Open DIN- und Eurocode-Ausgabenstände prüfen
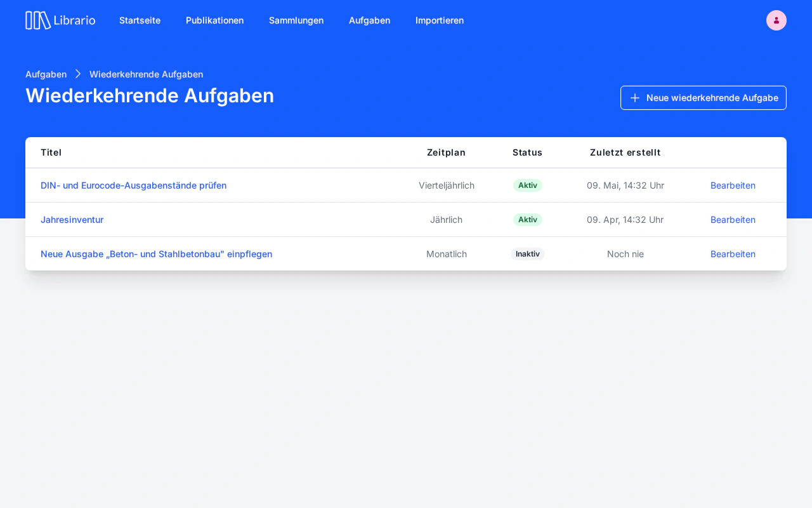 [133, 185]
